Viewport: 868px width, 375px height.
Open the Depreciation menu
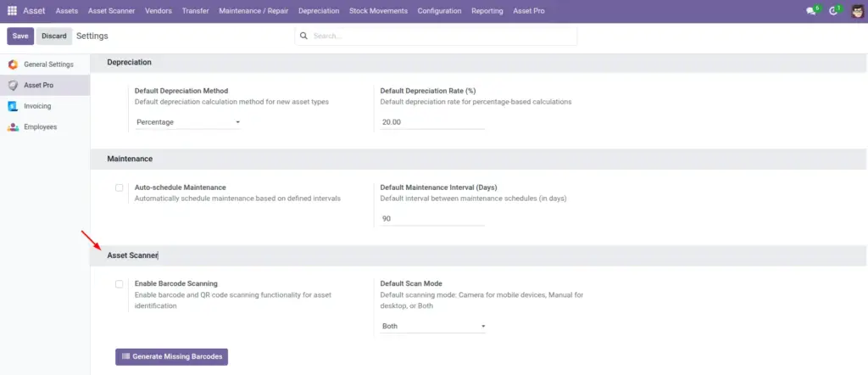[x=319, y=11]
